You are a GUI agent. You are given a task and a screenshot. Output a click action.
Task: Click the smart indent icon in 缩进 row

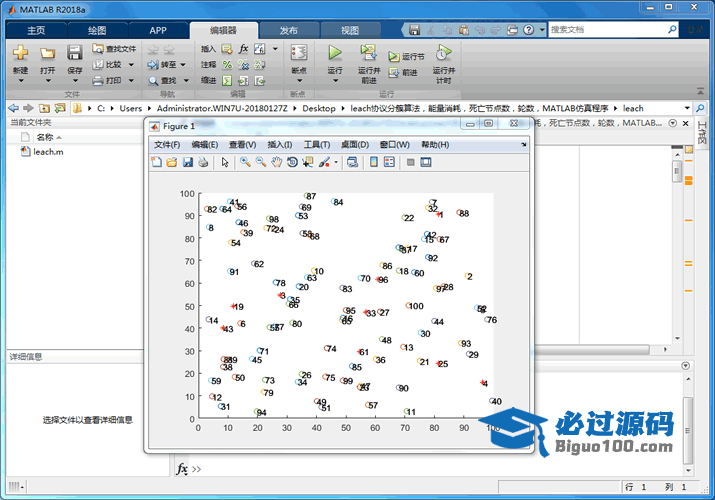227,81
